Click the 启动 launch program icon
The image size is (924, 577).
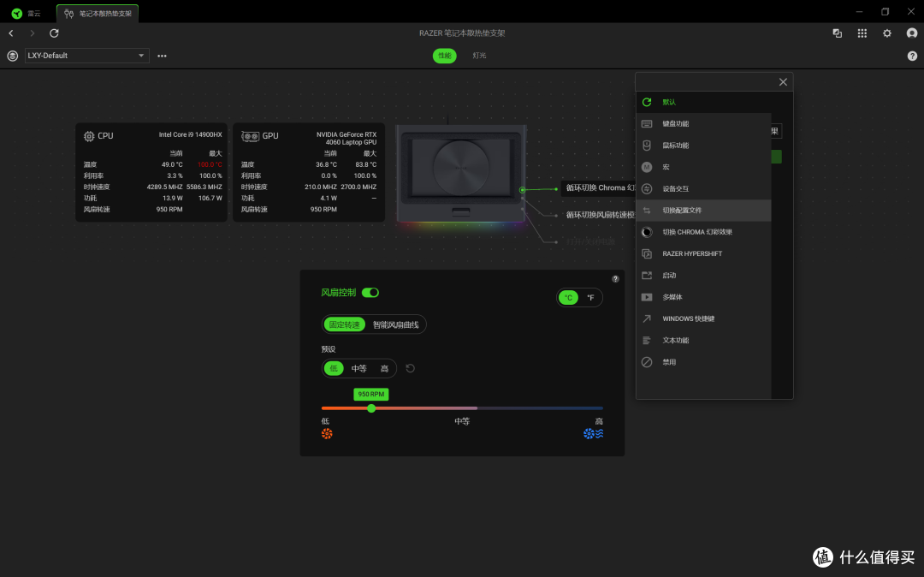(x=647, y=276)
